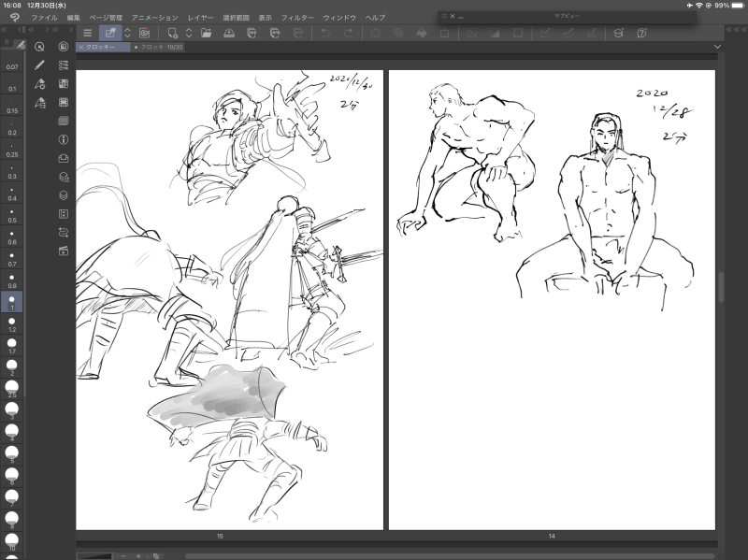The height and width of the screenshot is (560, 748).
Task: Select brush size 2
Action: click(12, 368)
